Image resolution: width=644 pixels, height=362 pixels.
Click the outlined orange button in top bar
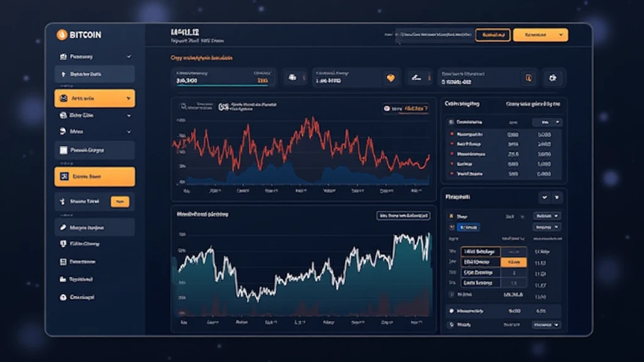[492, 35]
